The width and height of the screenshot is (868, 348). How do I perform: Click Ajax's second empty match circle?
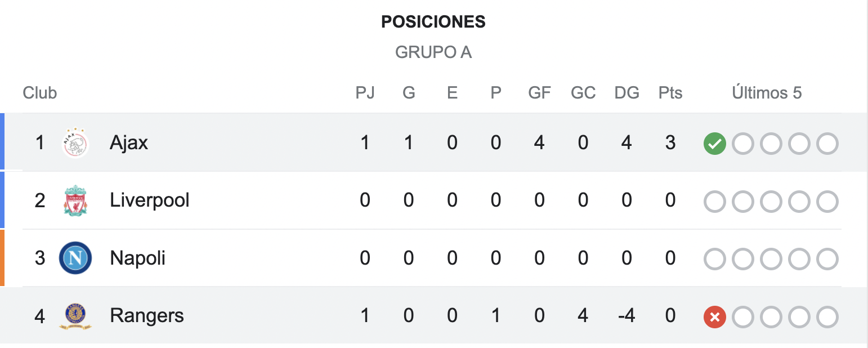tap(771, 144)
